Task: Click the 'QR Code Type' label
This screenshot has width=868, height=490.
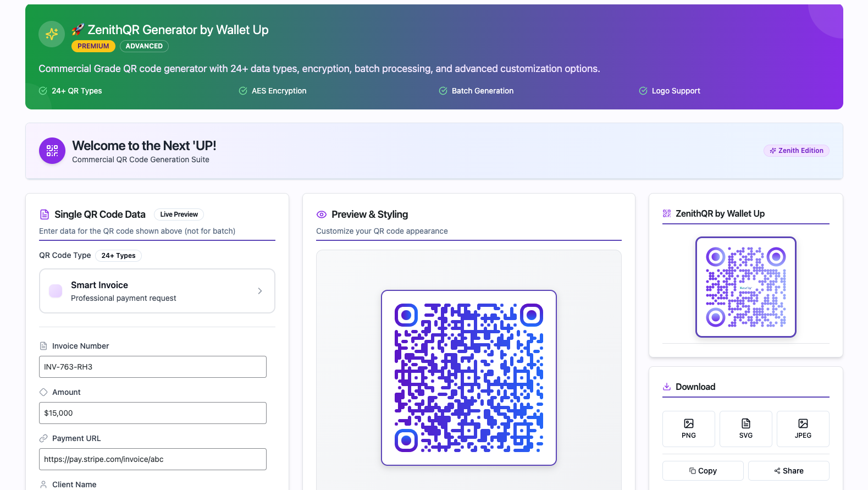Action: pos(65,255)
